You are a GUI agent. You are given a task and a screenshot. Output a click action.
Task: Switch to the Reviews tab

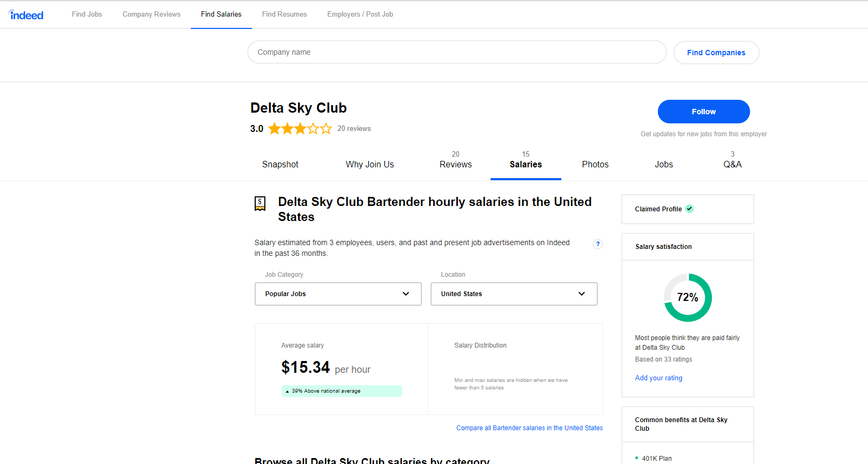[x=456, y=160]
